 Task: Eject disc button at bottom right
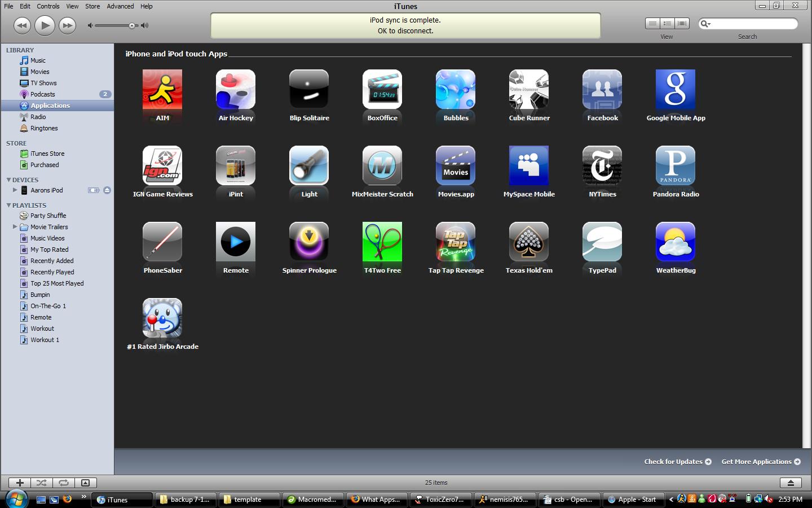[x=791, y=483]
